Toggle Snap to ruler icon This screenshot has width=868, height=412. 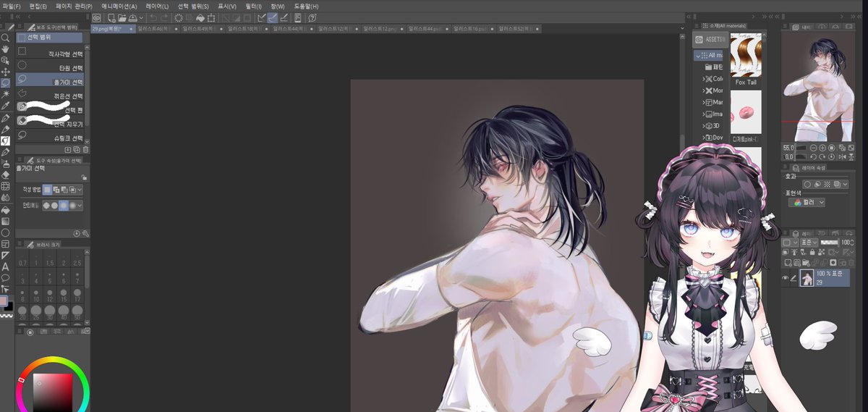coord(262,17)
